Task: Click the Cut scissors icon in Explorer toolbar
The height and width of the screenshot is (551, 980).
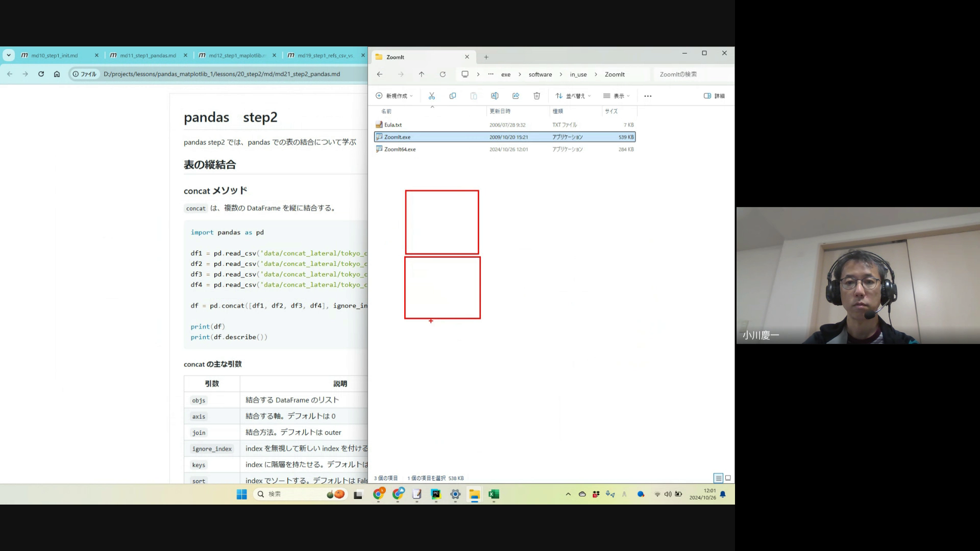Action: pyautogui.click(x=431, y=96)
